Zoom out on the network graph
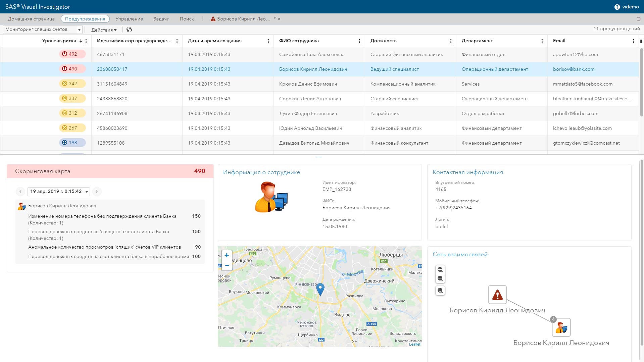The height and width of the screenshot is (362, 644). pyautogui.click(x=440, y=278)
